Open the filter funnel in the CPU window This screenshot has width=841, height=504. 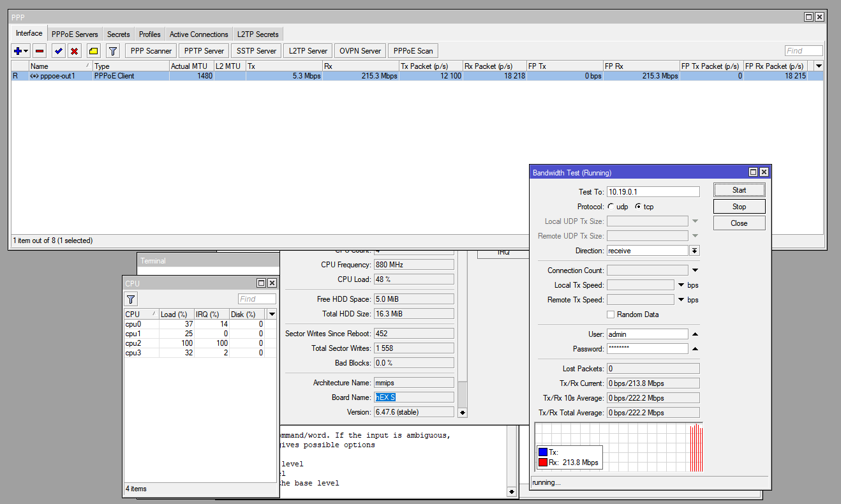(x=131, y=299)
